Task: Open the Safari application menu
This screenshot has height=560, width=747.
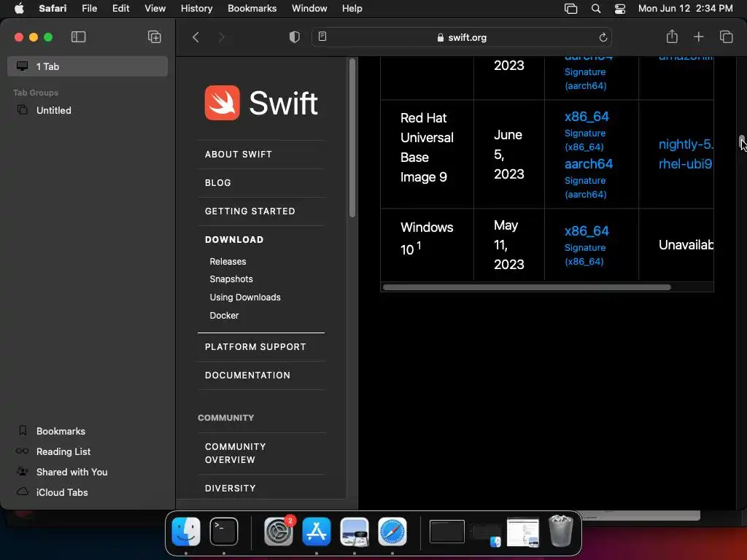Action: click(x=53, y=8)
